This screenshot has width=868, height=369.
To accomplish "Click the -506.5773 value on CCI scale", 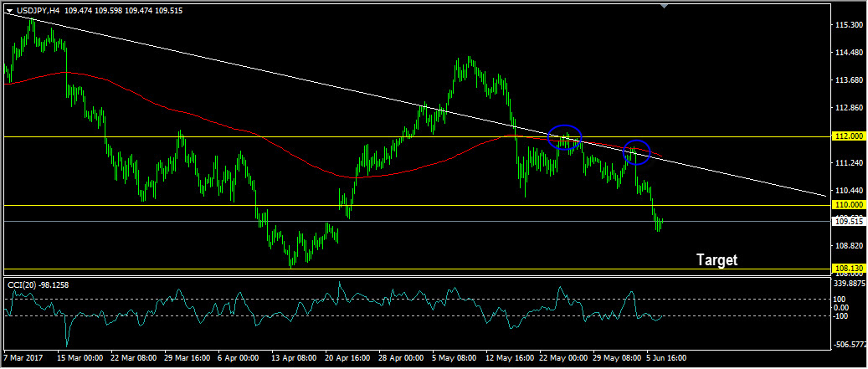I will click(x=850, y=344).
